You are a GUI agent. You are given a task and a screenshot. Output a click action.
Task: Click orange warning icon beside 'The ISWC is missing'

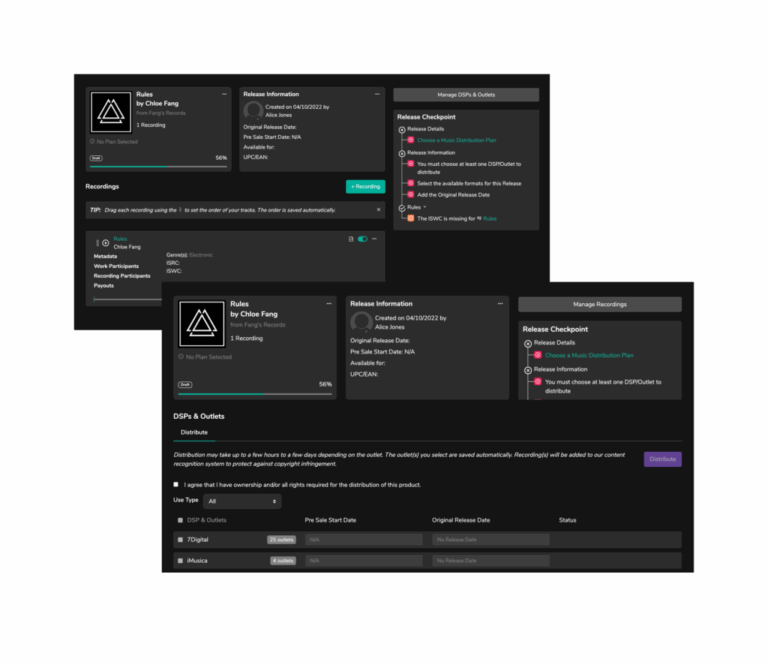pos(410,218)
